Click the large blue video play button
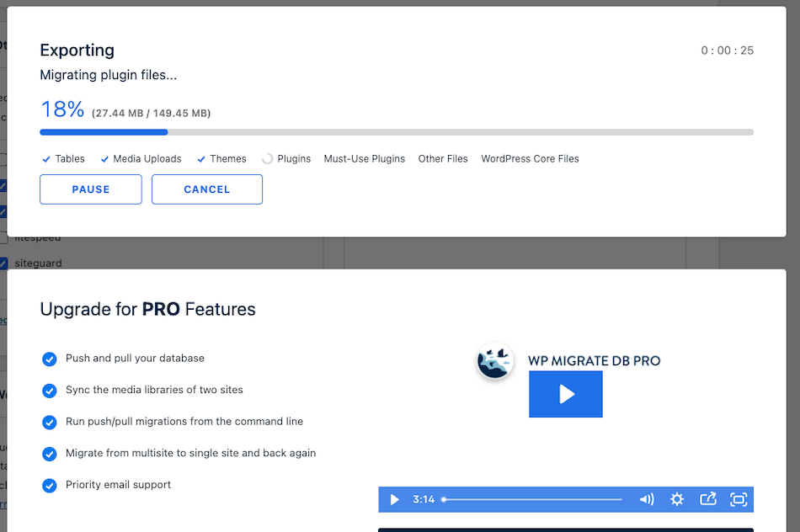This screenshot has height=532, width=800. click(x=565, y=394)
